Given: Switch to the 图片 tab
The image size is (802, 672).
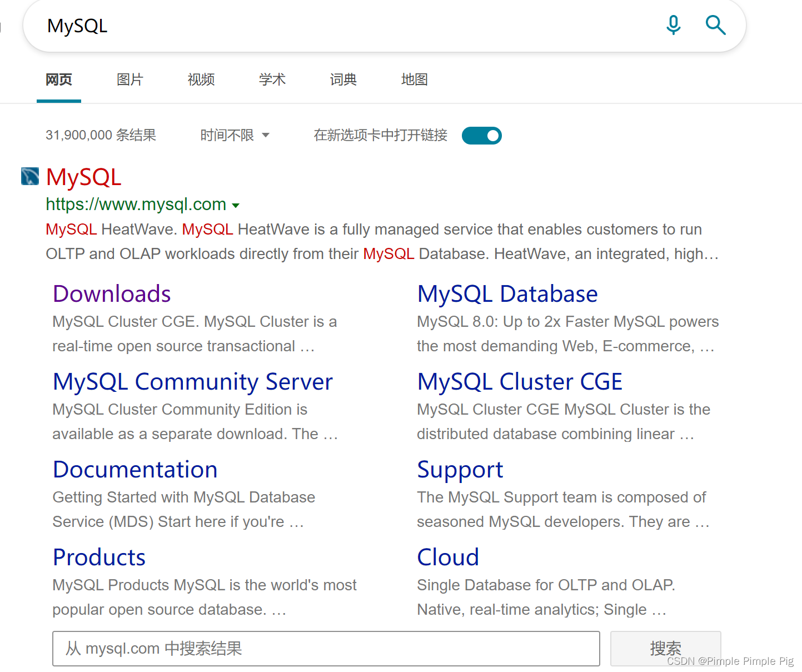Looking at the screenshot, I should tap(130, 79).
